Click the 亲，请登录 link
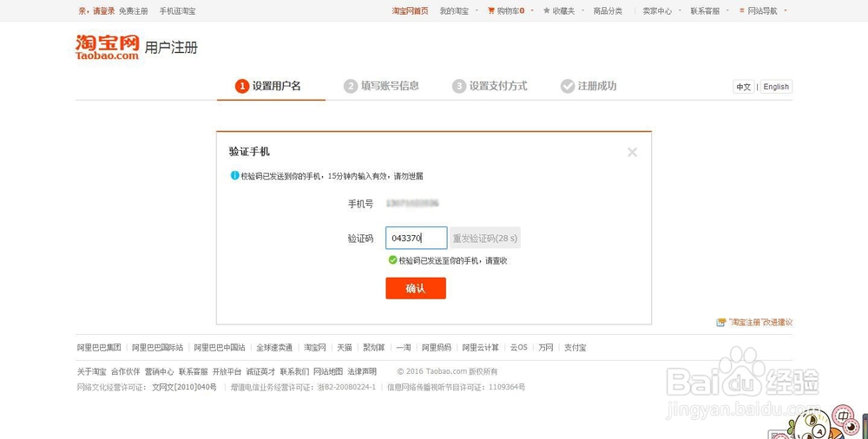This screenshot has height=439, width=868. tap(96, 11)
